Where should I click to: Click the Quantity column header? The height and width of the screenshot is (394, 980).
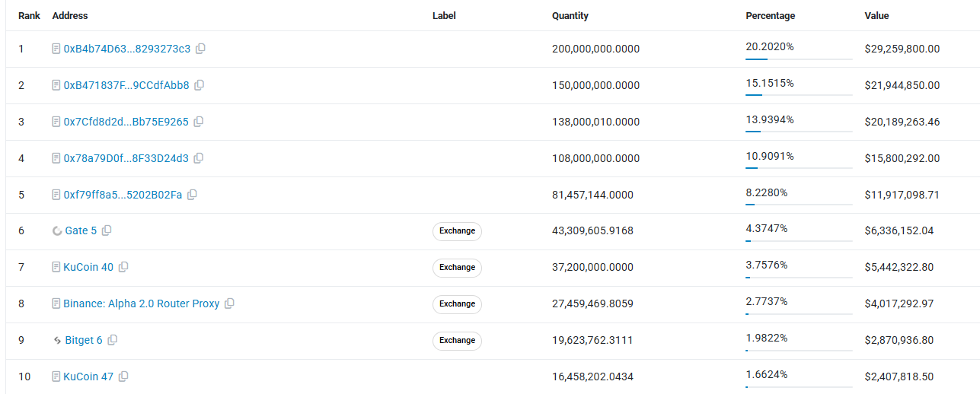tap(570, 15)
